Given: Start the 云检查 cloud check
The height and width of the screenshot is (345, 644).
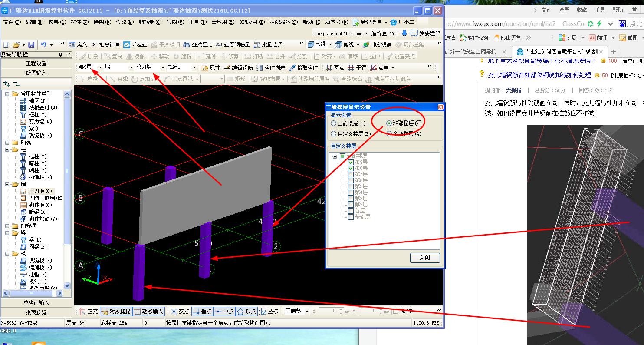Looking at the screenshot, I should point(135,44).
